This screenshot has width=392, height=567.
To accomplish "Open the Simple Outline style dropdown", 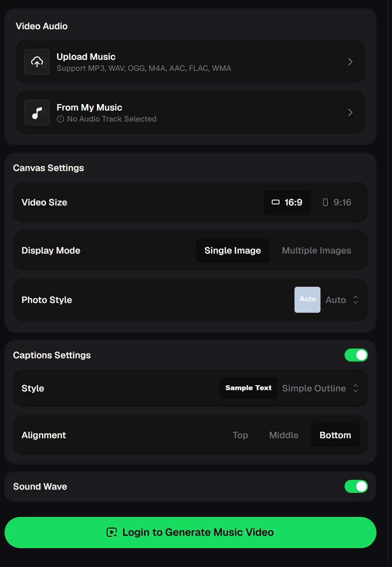I will (320, 388).
